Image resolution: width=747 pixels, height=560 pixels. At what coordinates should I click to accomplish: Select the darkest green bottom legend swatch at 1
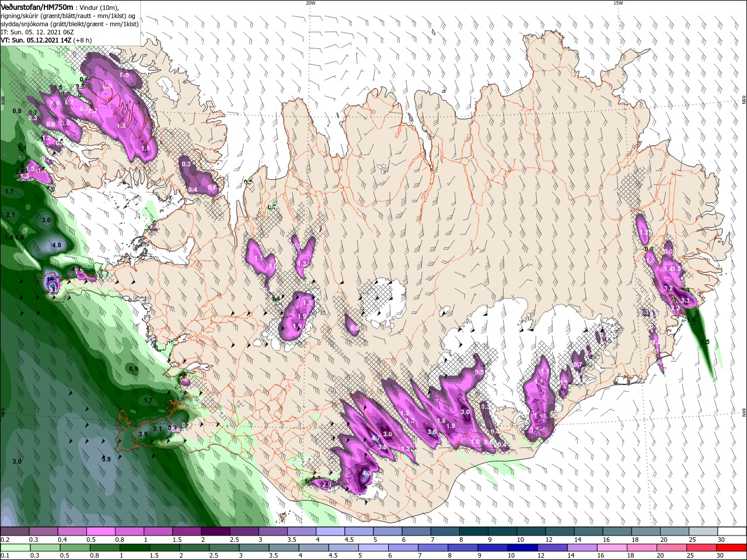[x=133, y=548]
